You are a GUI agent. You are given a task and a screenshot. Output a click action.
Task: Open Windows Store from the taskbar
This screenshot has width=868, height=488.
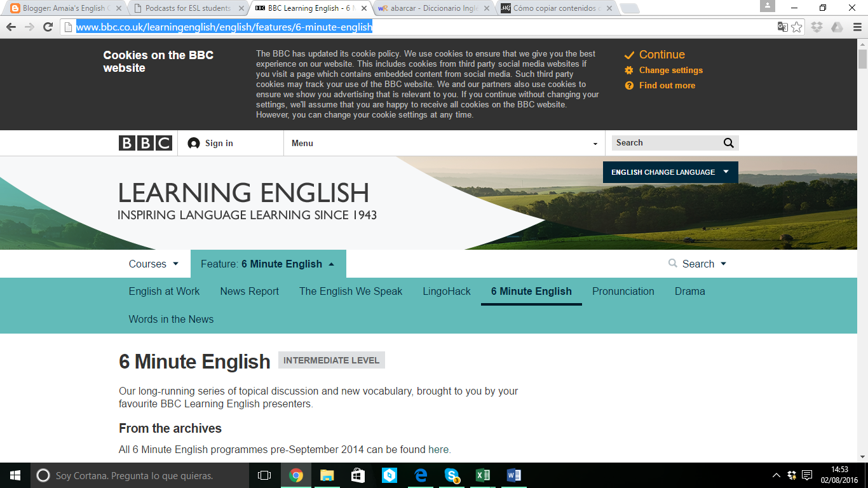click(x=358, y=475)
